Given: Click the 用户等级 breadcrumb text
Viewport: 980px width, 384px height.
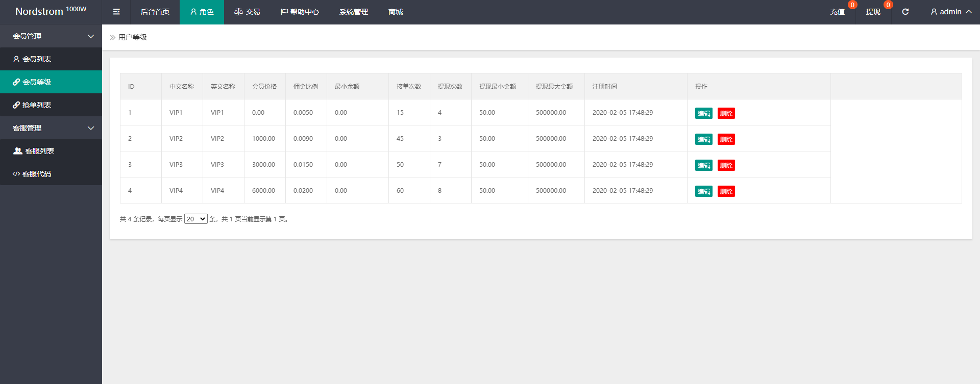Looking at the screenshot, I should [133, 37].
